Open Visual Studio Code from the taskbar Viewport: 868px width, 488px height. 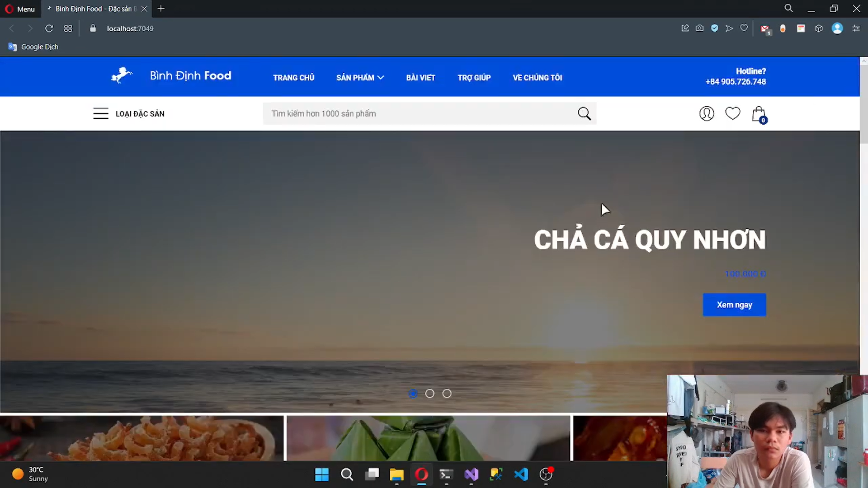521,474
